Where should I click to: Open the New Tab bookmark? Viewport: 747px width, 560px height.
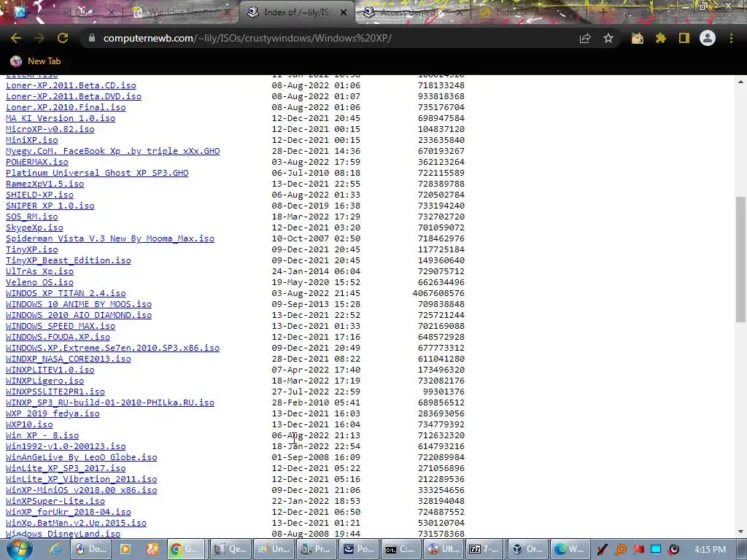tap(36, 61)
